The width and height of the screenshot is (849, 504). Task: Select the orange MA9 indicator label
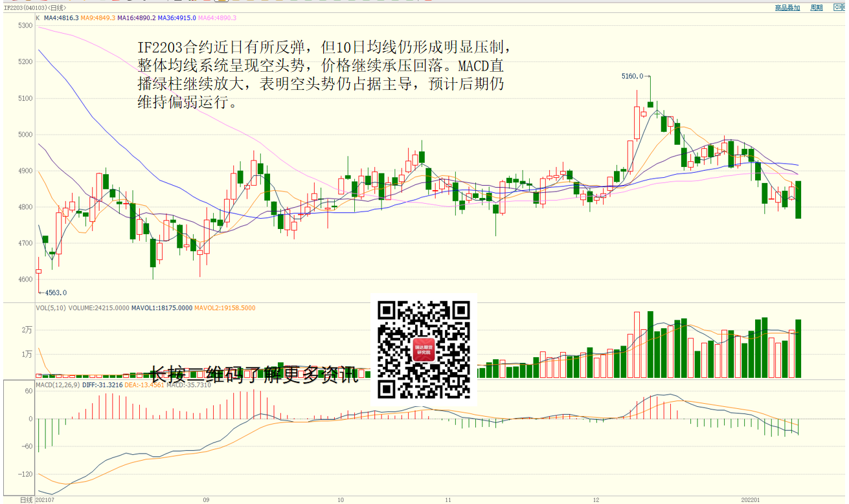pos(98,18)
